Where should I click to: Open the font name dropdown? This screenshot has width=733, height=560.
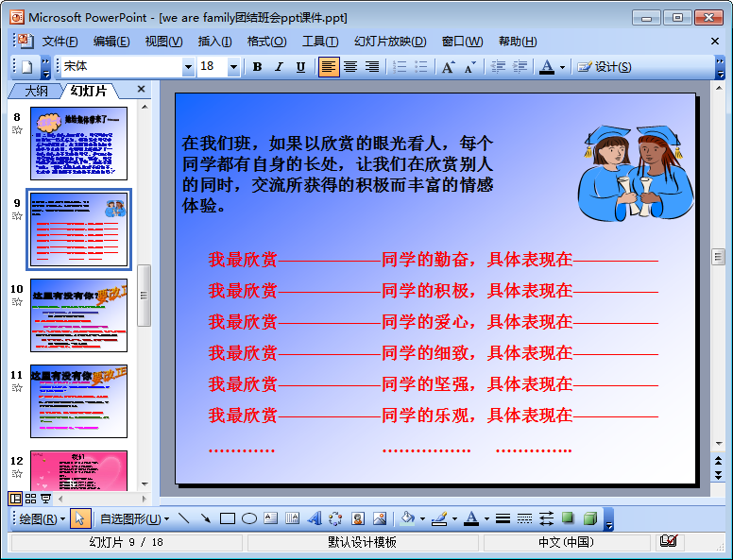point(188,67)
